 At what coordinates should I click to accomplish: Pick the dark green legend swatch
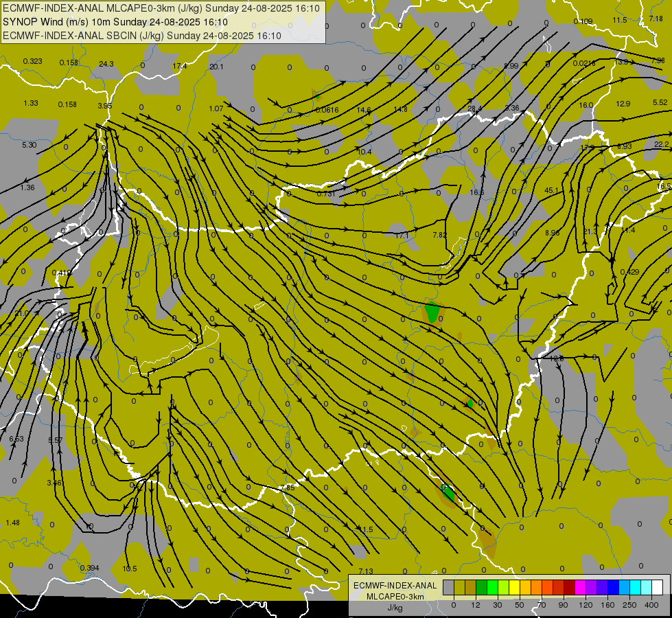pyautogui.click(x=482, y=587)
